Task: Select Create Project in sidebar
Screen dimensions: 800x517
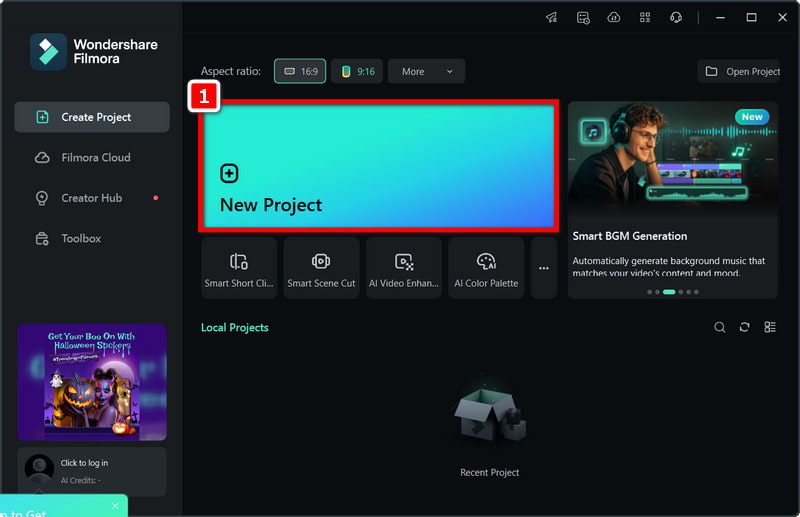Action: [x=92, y=117]
